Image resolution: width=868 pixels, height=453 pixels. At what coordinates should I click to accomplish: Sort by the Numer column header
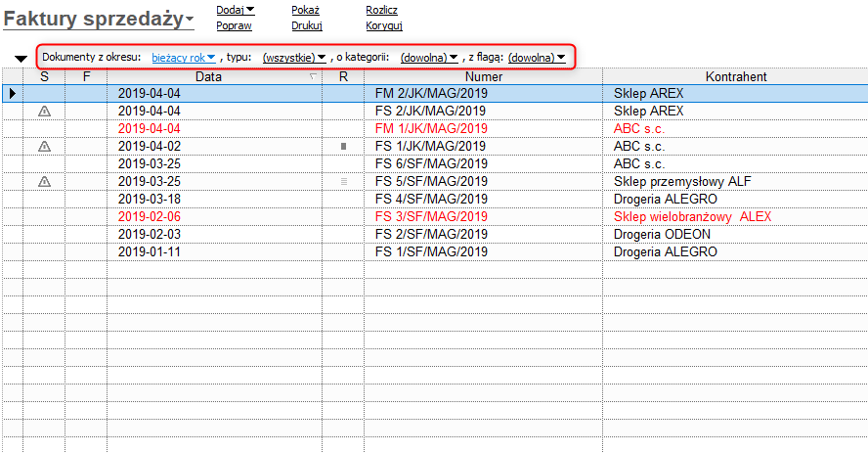pos(483,76)
